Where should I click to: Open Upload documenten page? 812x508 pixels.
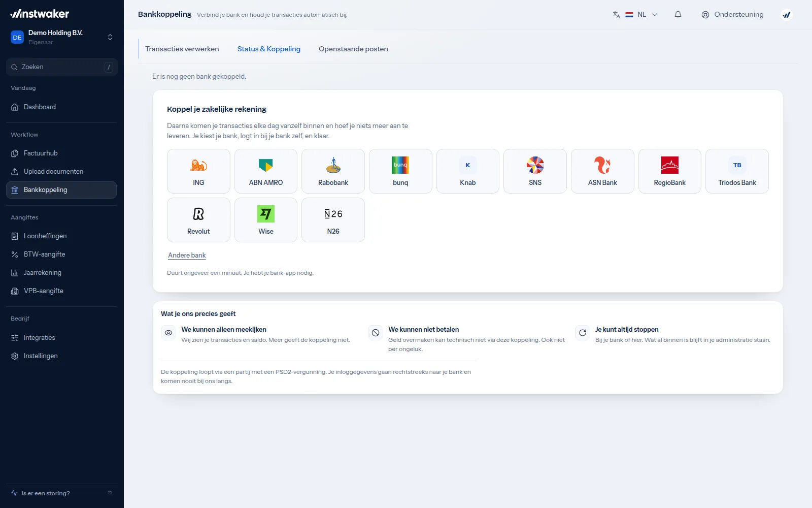61,171
